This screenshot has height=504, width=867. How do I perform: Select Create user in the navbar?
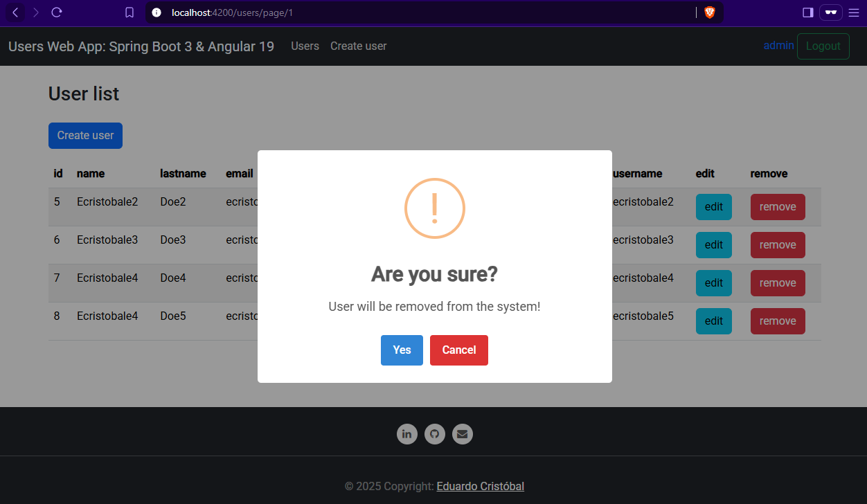point(358,46)
